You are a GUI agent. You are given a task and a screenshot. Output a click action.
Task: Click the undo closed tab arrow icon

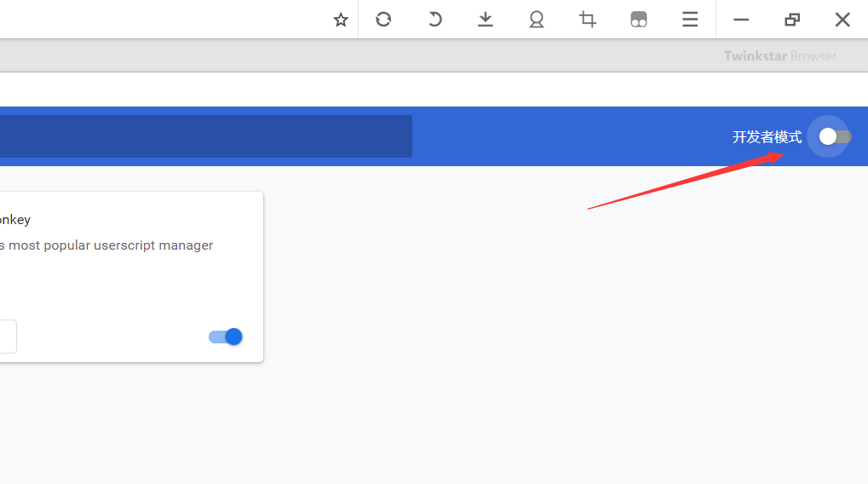pos(434,20)
